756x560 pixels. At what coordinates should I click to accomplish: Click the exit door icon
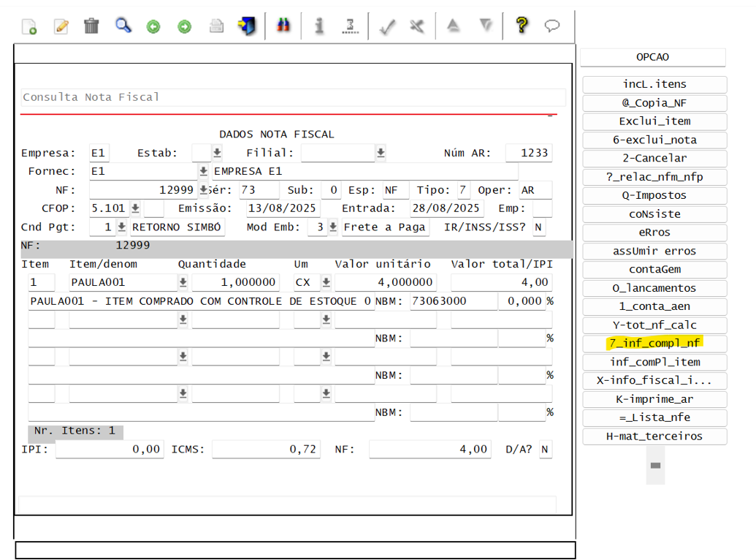(247, 24)
